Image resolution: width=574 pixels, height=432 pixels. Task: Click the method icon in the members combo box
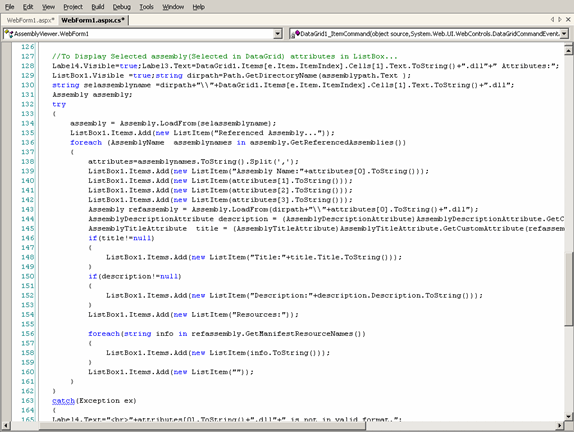295,34
